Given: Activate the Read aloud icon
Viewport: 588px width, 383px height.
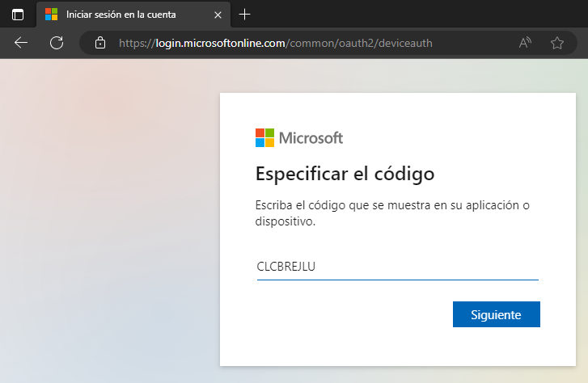Looking at the screenshot, I should [x=525, y=43].
